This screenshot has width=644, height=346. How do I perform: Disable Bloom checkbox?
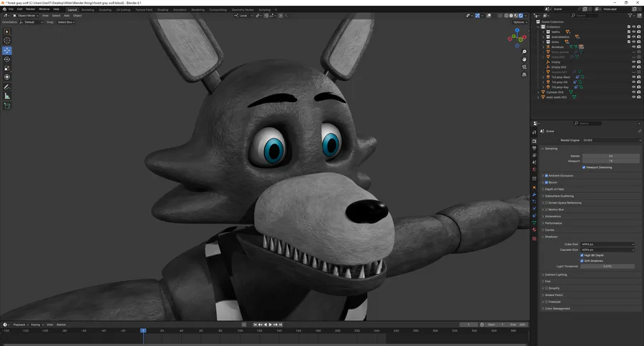[546, 182]
